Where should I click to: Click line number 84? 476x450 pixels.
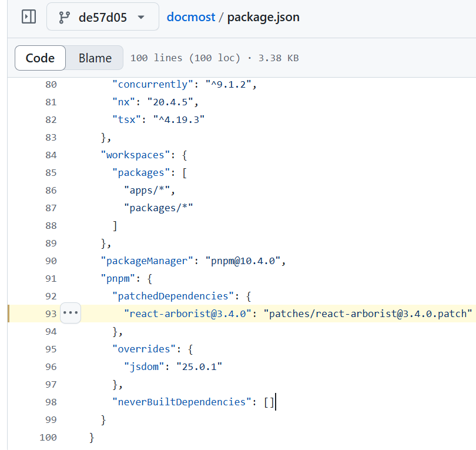point(51,155)
